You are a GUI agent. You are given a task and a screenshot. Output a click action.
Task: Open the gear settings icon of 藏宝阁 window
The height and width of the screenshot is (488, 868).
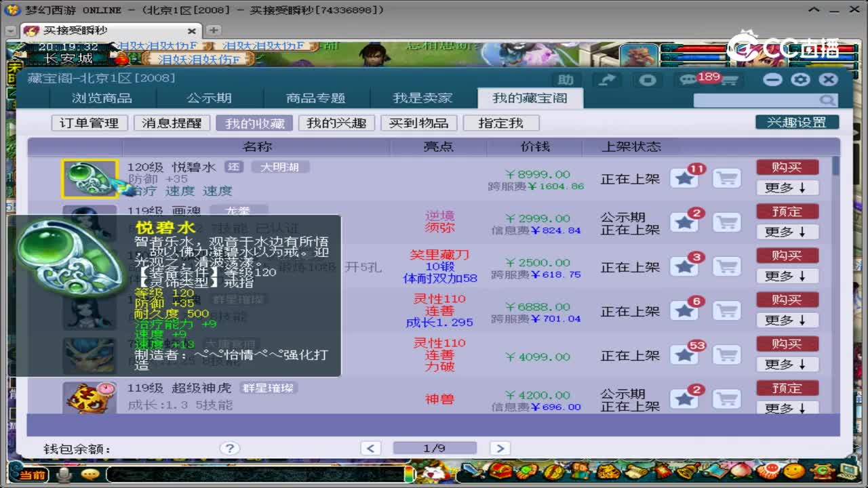tap(801, 79)
